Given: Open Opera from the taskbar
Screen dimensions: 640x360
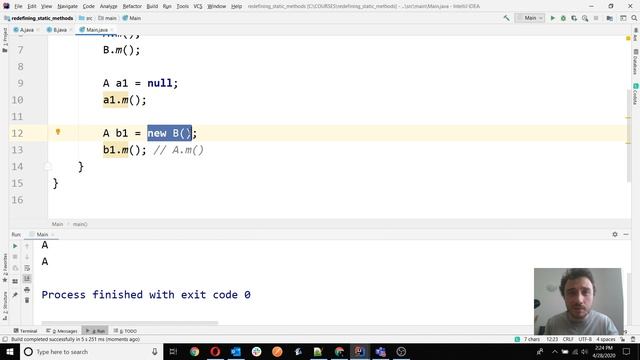Looking at the screenshot, I should 215,352.
